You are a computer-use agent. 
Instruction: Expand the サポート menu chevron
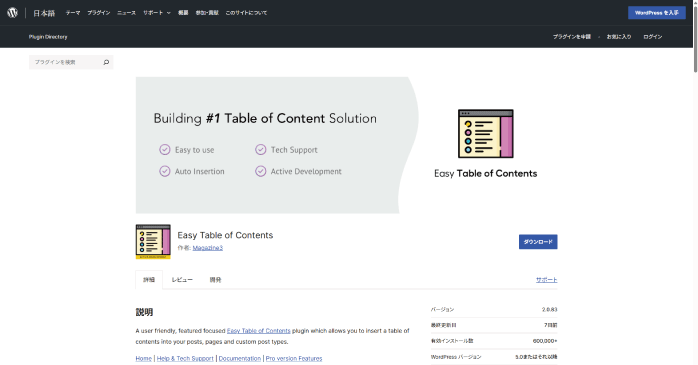(169, 13)
